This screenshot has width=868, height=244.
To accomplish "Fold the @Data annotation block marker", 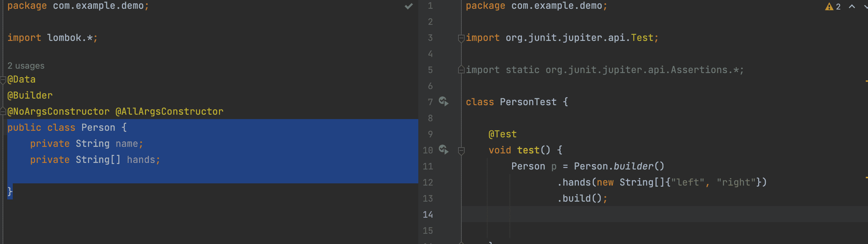I will [3, 80].
